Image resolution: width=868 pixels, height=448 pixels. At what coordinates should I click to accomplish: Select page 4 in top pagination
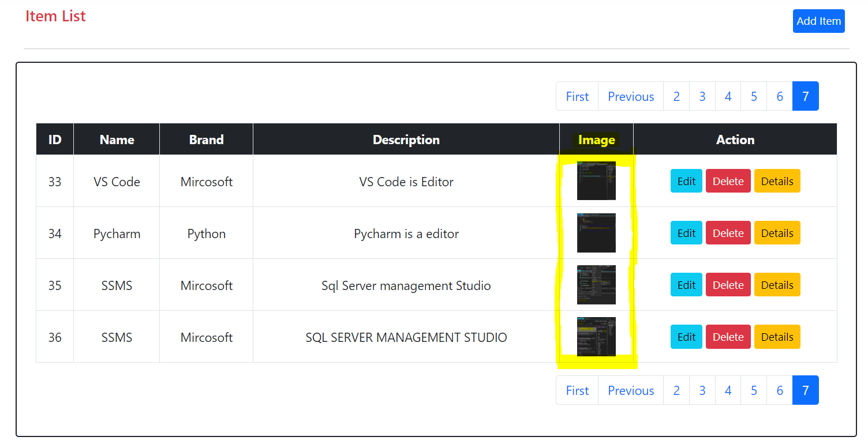tap(728, 96)
